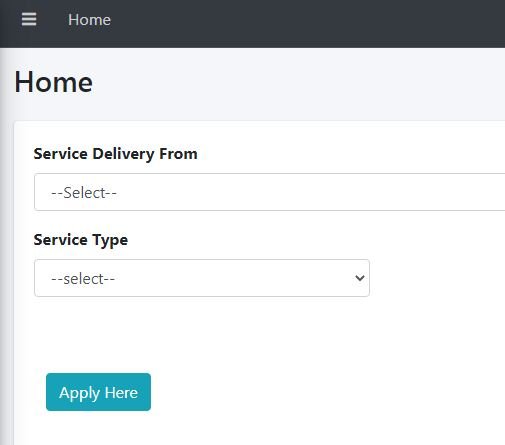This screenshot has width=505, height=445.
Task: Expand the Service Type dropdown arrow
Action: [360, 278]
